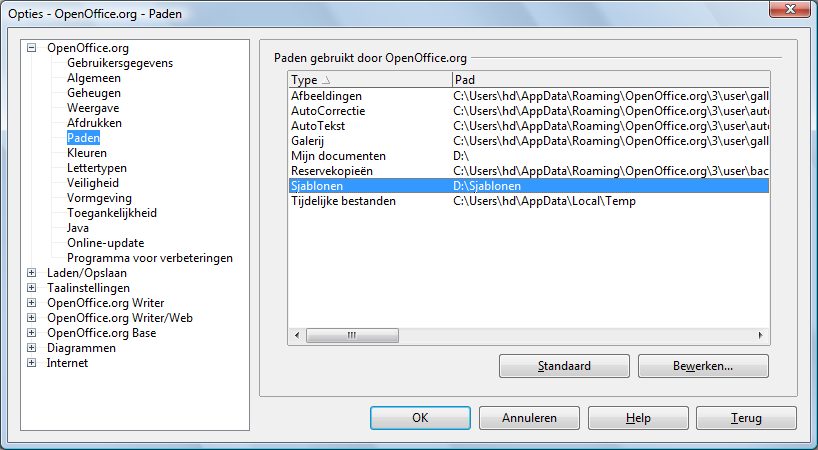This screenshot has height=450, width=818.
Task: Click the Pad column header
Action: tap(610, 80)
